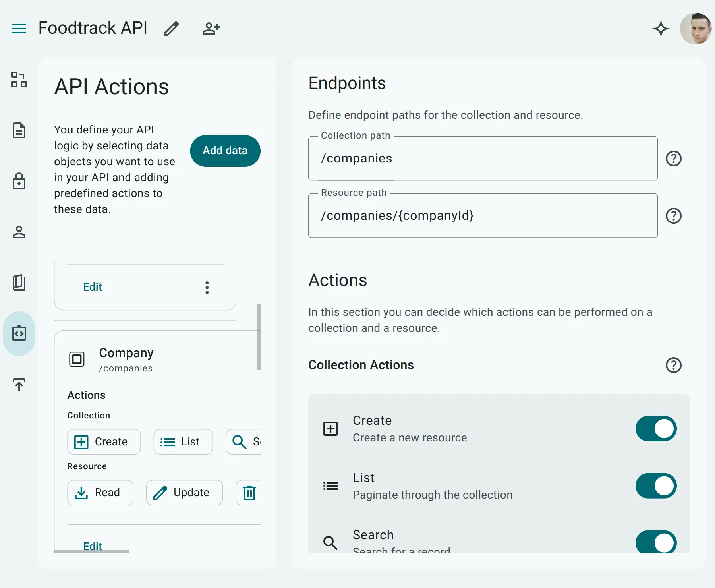Image resolution: width=715 pixels, height=588 pixels.
Task: Click the Create plus-box icon in Collection Actions
Action: pos(330,429)
